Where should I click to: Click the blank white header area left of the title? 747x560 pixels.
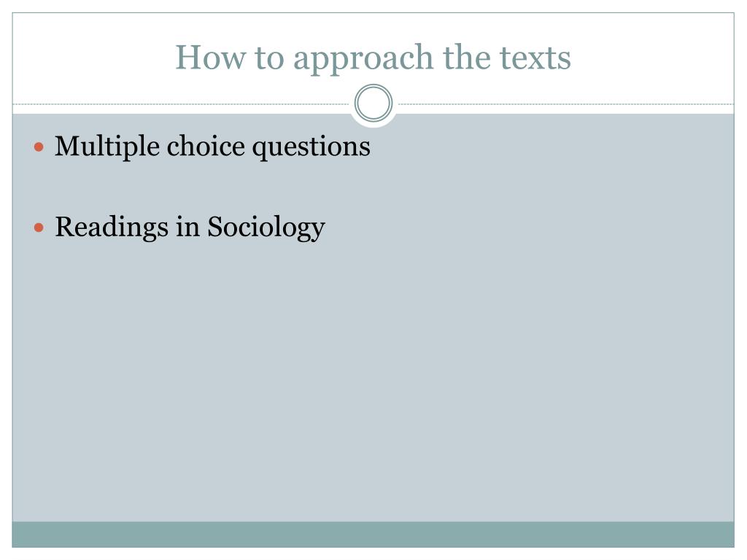pyautogui.click(x=93, y=57)
